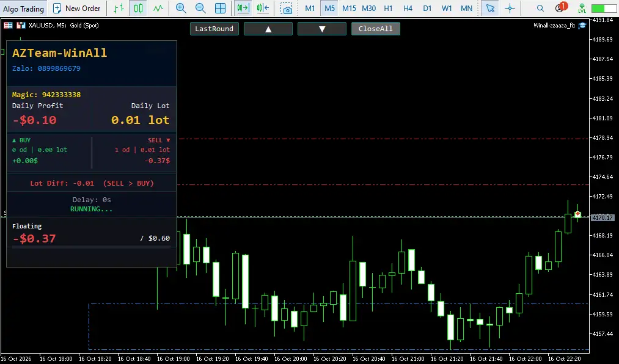This screenshot has height=364, width=619.
Task: Zoom in on the chart
Action: click(x=181, y=9)
